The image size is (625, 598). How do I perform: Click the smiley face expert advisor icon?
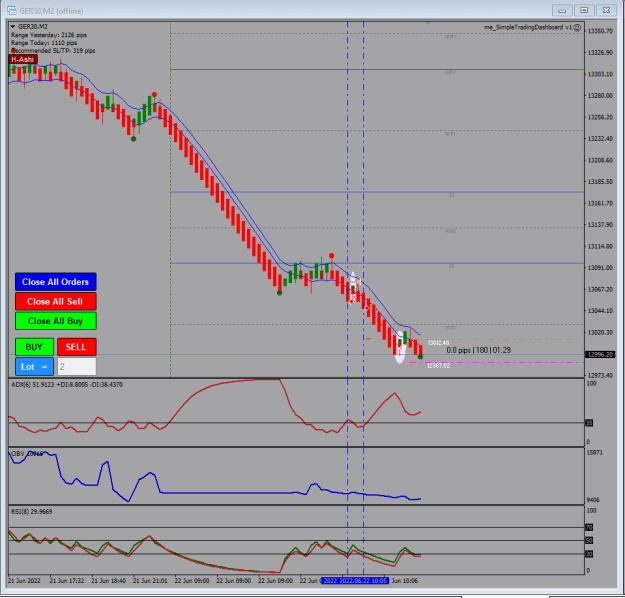(577, 28)
